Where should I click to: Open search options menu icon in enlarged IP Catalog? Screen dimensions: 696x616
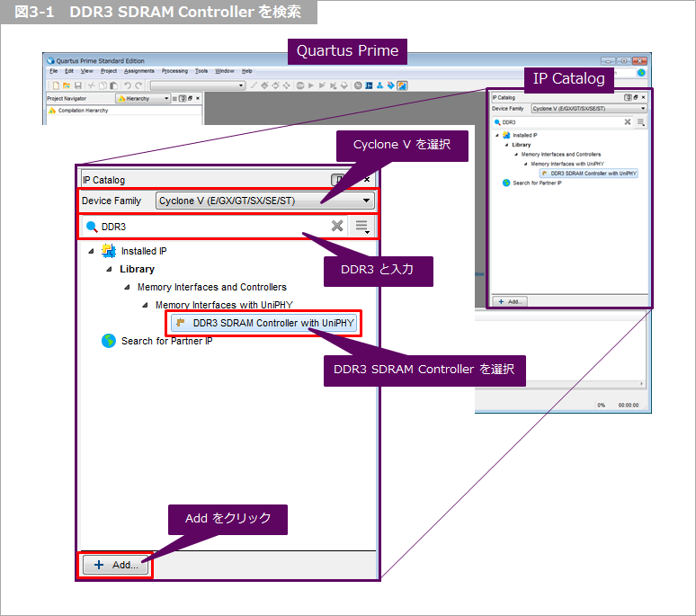click(362, 227)
